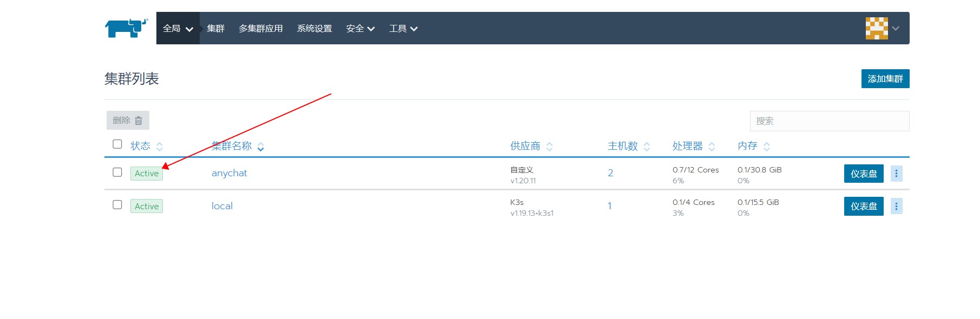The width and height of the screenshot is (980, 319).
Task: Click version v1.20.11 text
Action: tap(523, 181)
